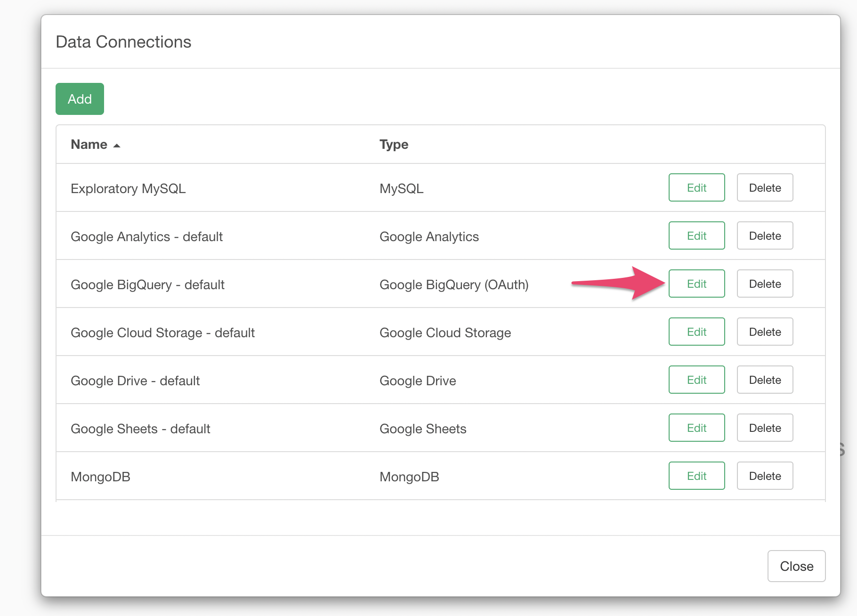Viewport: 857px width, 616px height.
Task: Delete the Google Drive connection
Action: click(765, 380)
